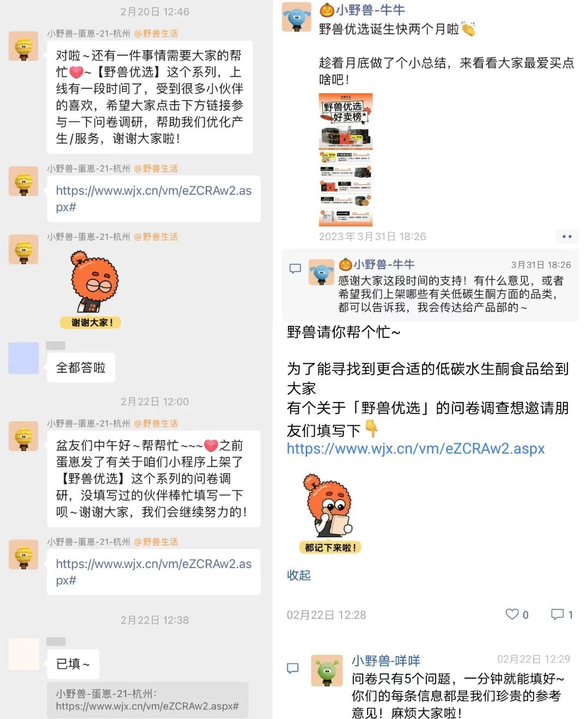Open the 小野兽-牛牛 name at the top of the post
The width and height of the screenshot is (588, 719).
pos(370,10)
